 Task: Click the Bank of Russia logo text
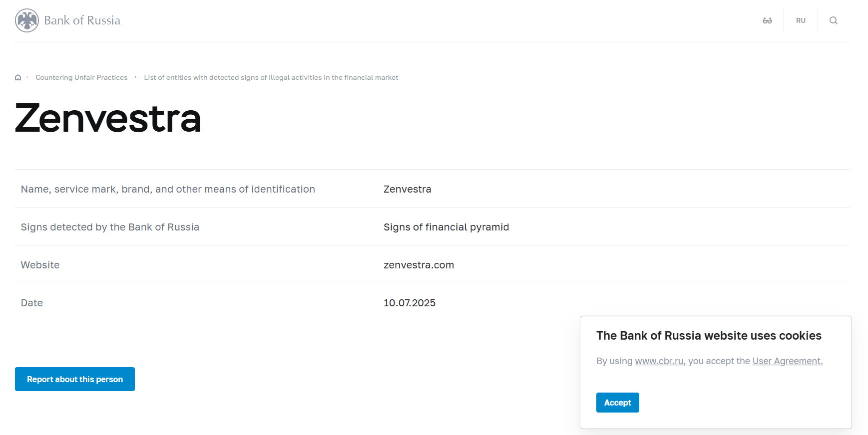(82, 20)
